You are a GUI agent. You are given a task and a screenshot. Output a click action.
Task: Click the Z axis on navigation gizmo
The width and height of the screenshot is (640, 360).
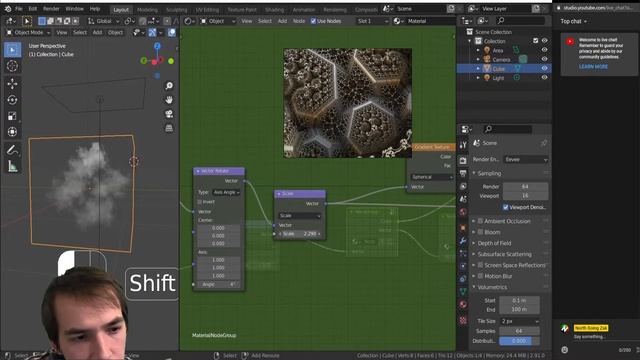[157, 46]
